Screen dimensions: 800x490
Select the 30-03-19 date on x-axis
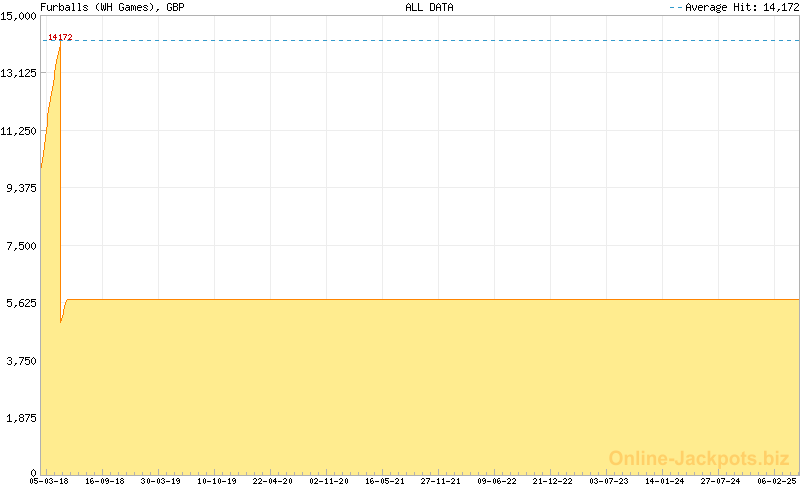[x=161, y=481]
